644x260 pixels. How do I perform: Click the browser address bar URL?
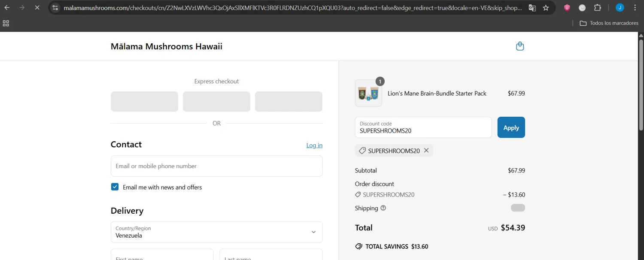[292, 8]
